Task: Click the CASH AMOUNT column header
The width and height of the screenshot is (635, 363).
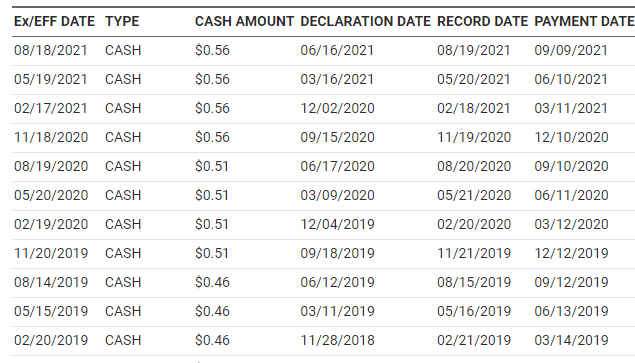Action: [x=244, y=21]
